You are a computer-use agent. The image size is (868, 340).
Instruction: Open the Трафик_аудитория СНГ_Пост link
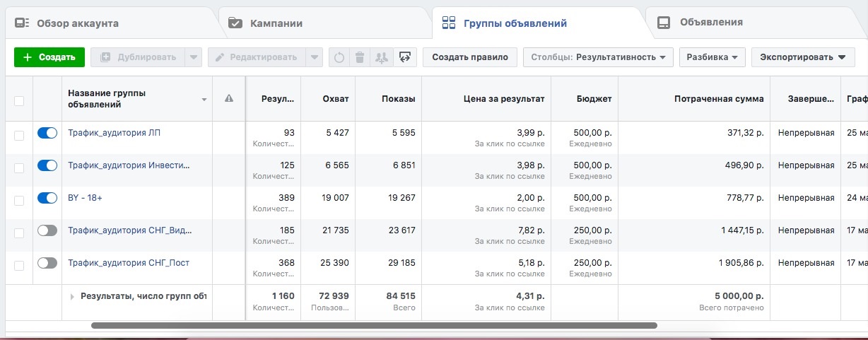(x=129, y=262)
